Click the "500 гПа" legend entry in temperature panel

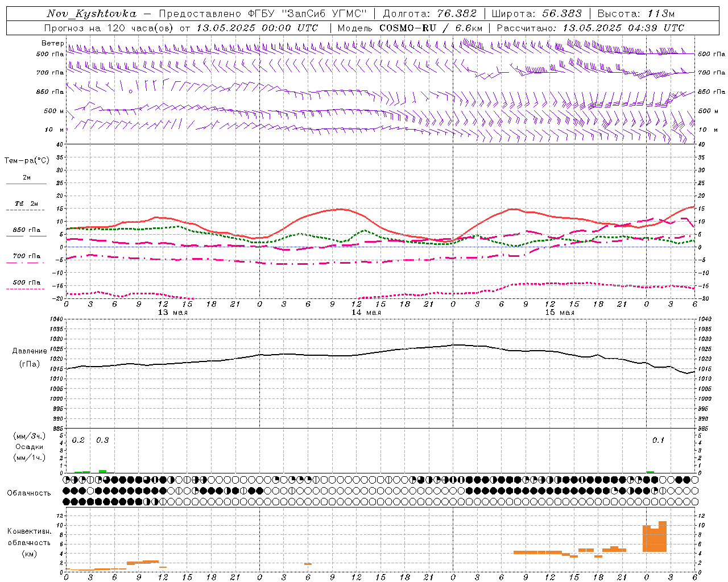click(x=27, y=282)
